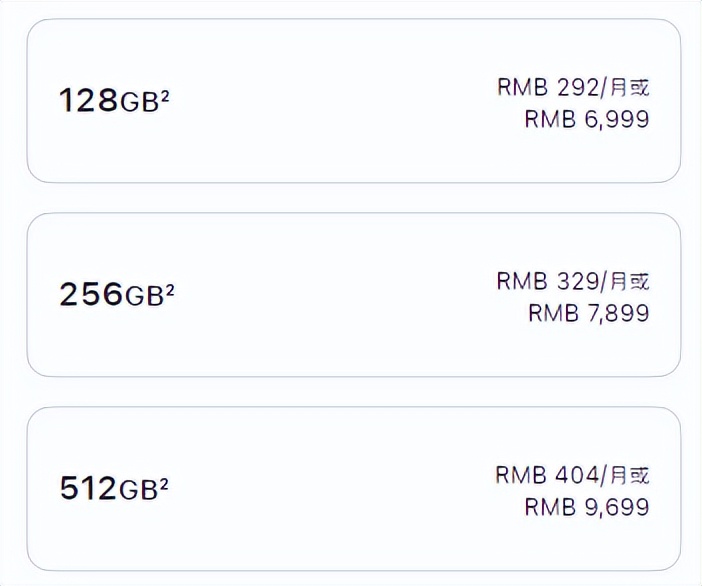
Task: Click the GB unit text in 512GB
Action: (139, 491)
